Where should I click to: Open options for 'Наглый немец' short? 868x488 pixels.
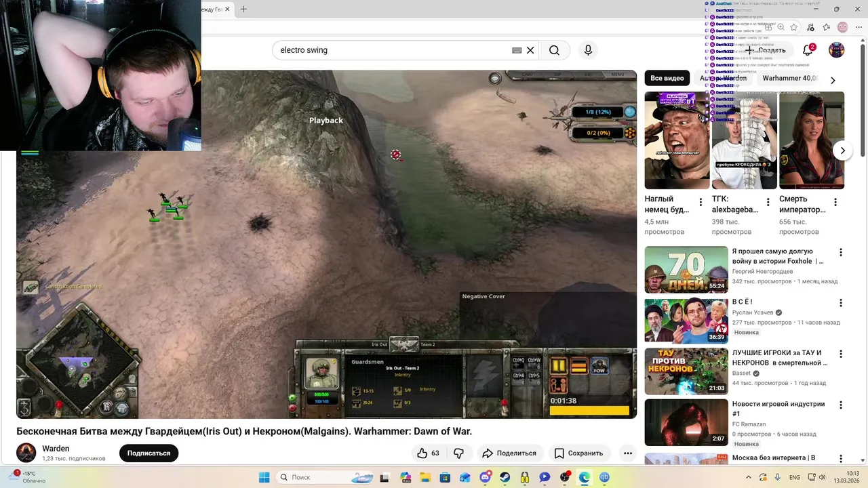click(x=701, y=202)
